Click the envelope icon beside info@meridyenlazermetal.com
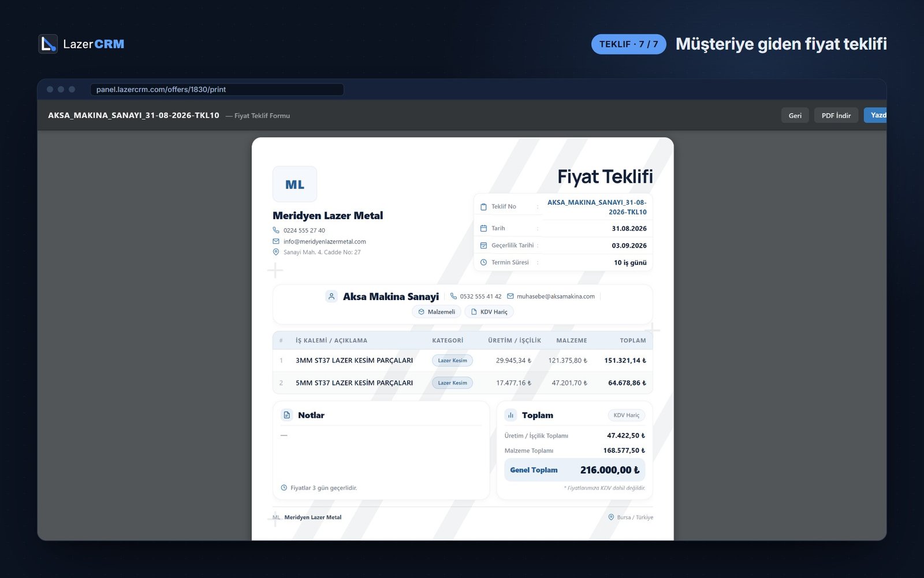924x578 pixels. click(276, 241)
